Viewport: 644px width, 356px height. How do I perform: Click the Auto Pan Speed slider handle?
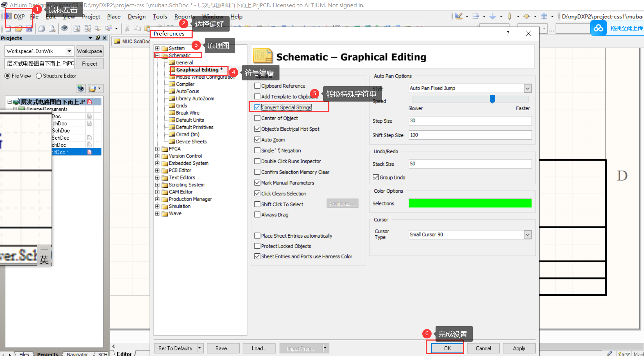point(492,99)
